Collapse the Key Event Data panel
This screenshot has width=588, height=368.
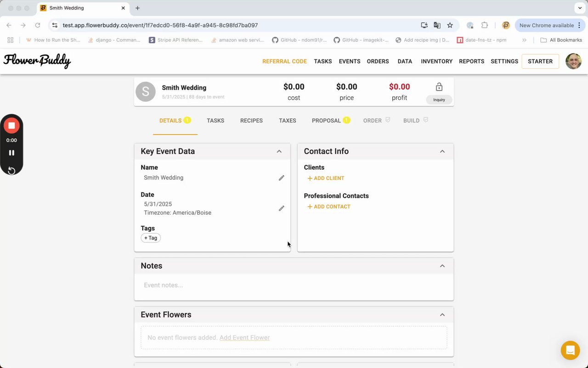pos(279,151)
